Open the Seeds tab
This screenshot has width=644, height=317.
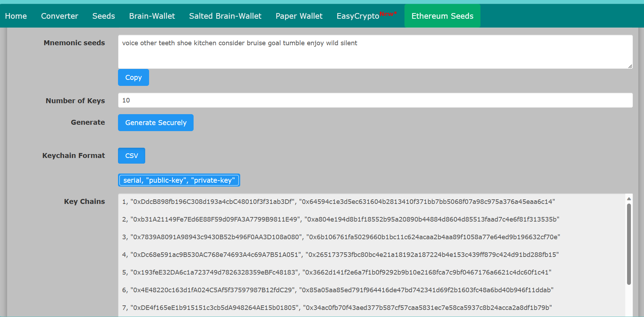click(104, 16)
